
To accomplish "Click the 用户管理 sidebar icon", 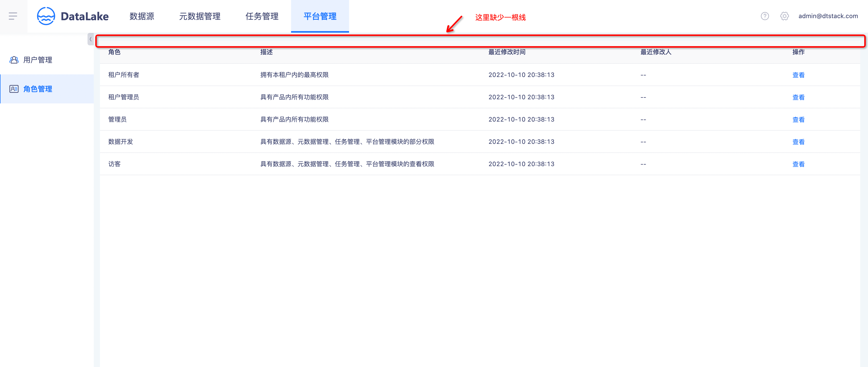I will (14, 60).
